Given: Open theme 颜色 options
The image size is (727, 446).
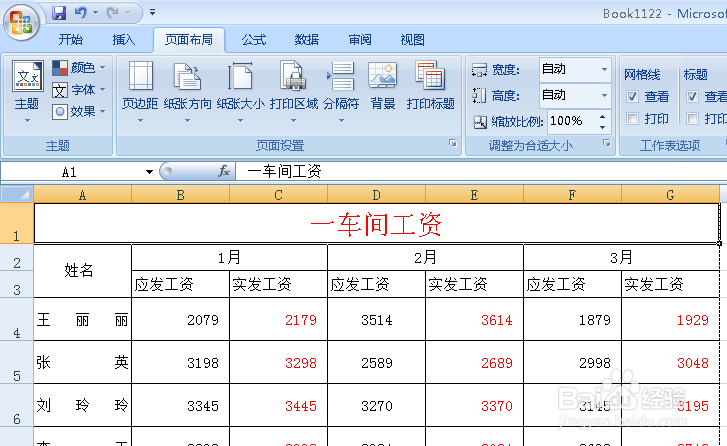Looking at the screenshot, I should [x=79, y=68].
